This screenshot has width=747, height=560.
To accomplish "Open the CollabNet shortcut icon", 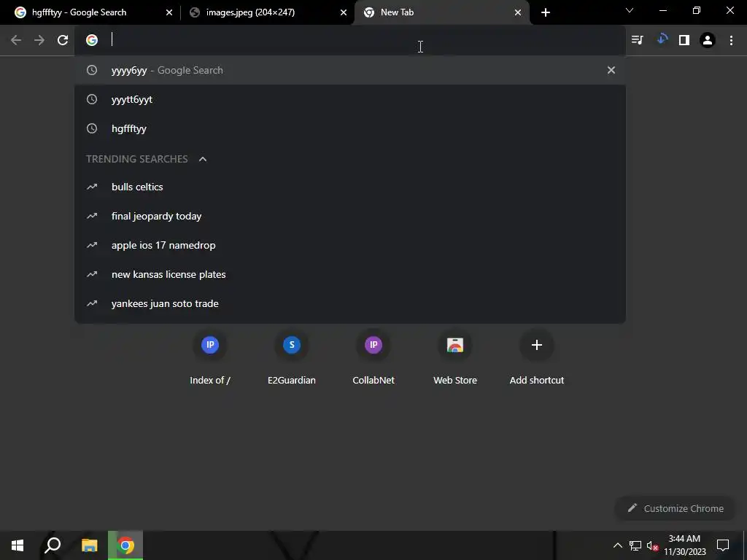I will 373,345.
